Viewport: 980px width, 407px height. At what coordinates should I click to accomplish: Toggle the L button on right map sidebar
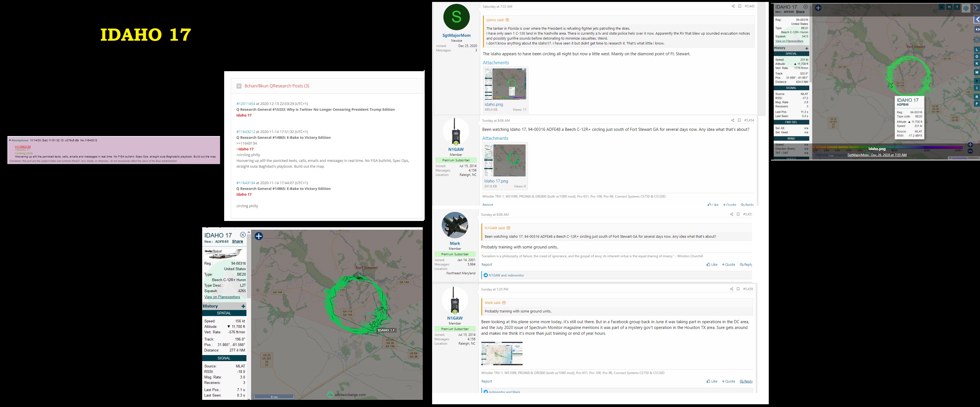(977, 50)
